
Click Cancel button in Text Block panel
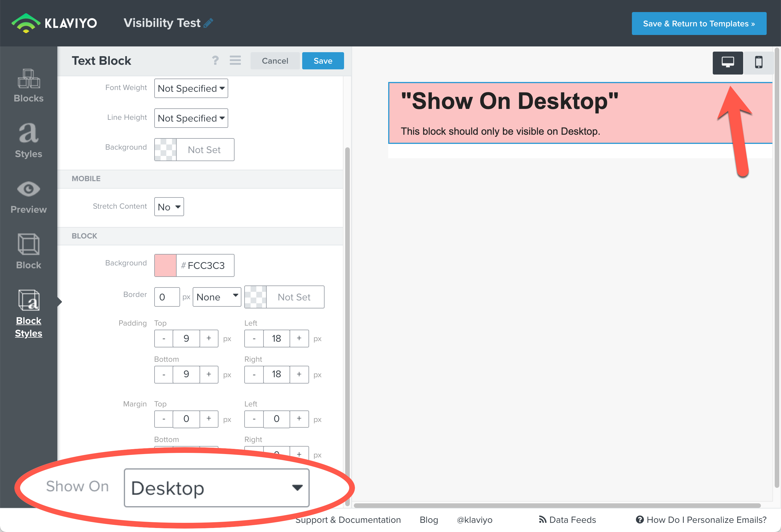tap(274, 60)
